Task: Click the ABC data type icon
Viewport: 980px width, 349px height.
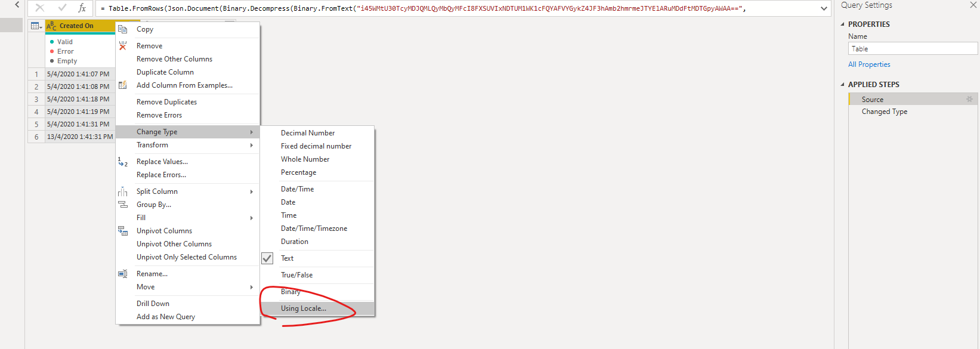Action: [x=51, y=26]
